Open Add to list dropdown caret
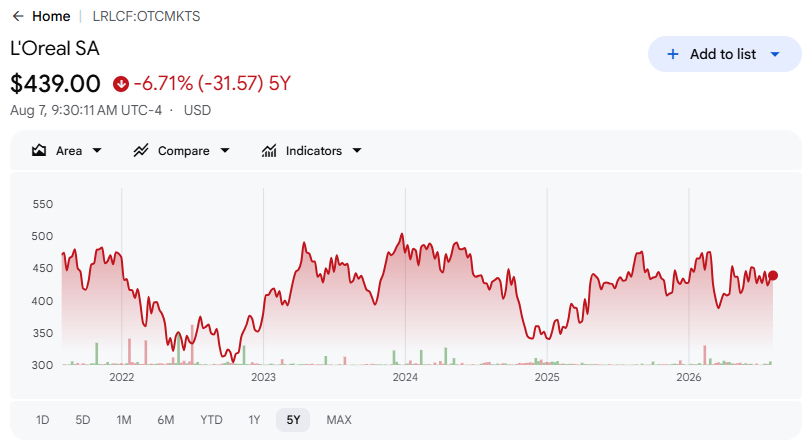 point(775,54)
